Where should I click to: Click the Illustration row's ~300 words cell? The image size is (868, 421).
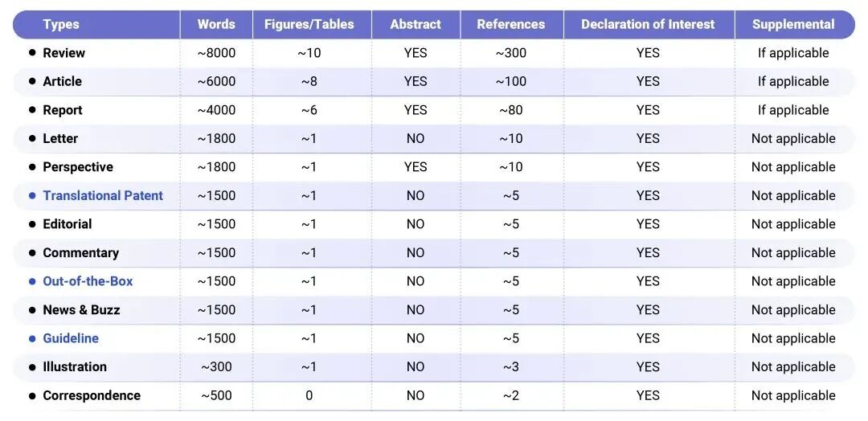216,366
